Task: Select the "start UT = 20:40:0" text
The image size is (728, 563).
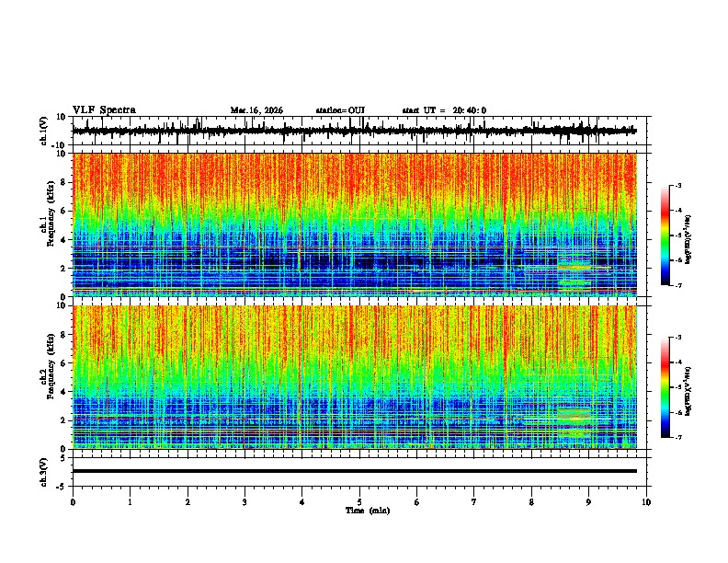Action: point(444,110)
